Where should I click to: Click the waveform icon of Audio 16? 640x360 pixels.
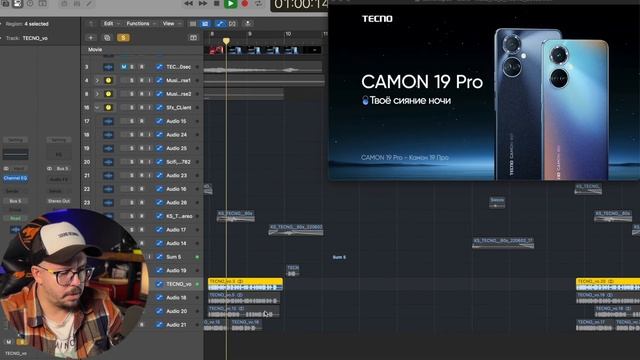pos(108,189)
